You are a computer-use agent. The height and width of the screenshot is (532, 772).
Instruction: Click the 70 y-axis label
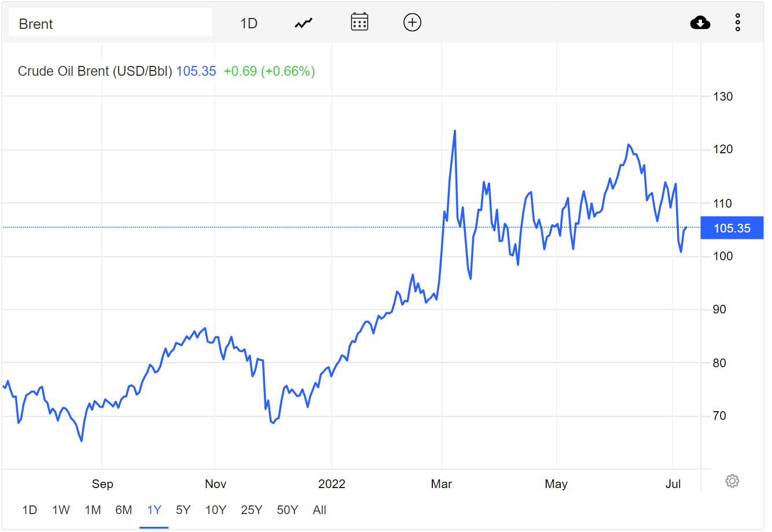click(x=719, y=416)
